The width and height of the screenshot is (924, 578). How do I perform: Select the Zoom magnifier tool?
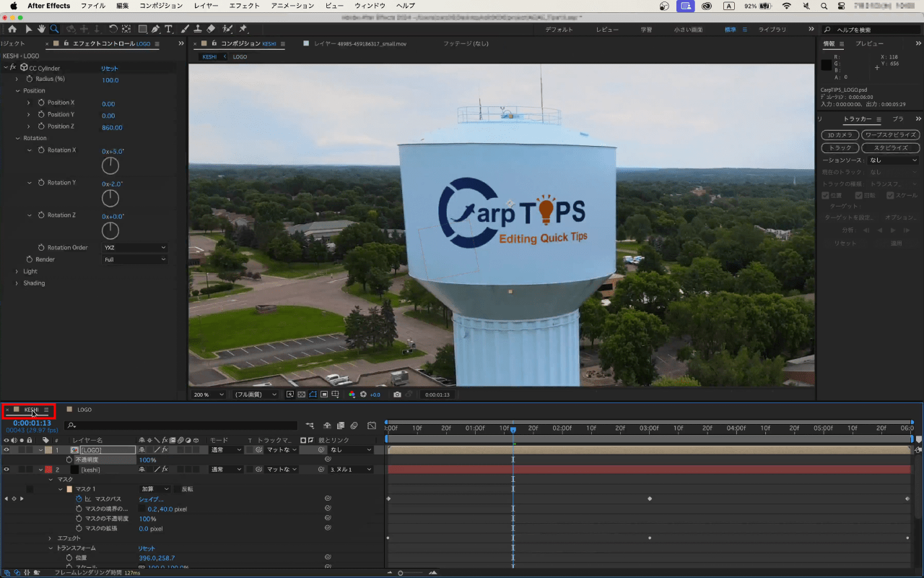(x=54, y=29)
